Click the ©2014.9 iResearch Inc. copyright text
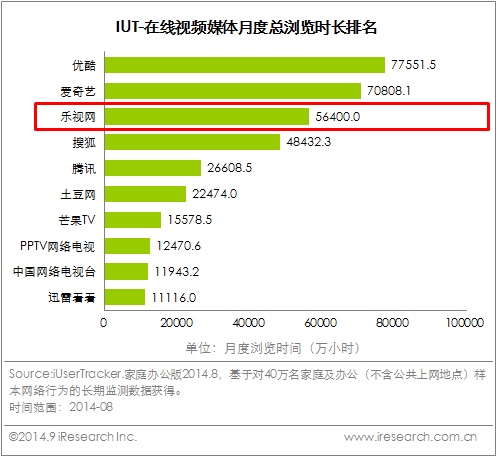 (73, 437)
